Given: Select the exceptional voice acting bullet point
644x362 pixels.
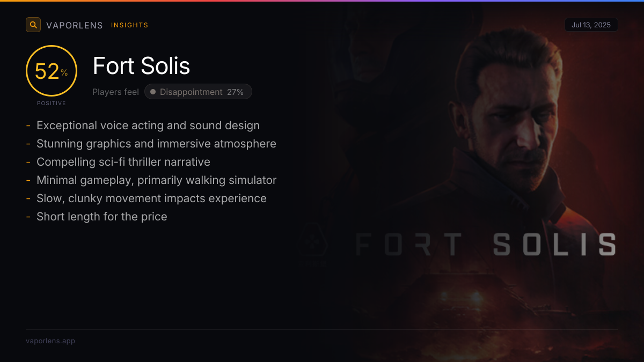Looking at the screenshot, I should 148,125.
